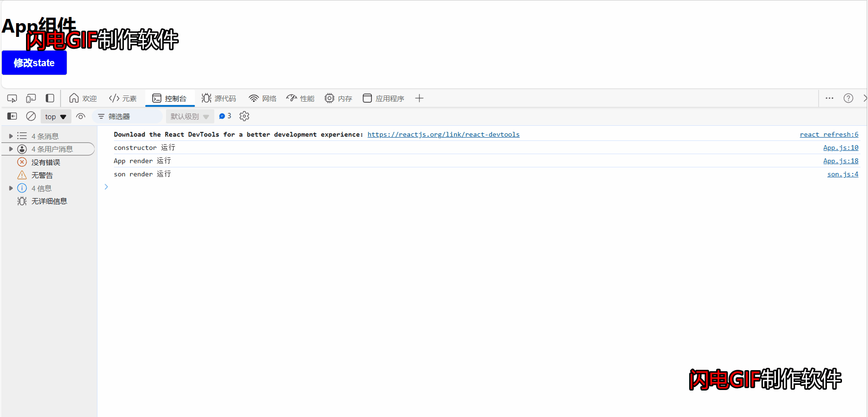Viewport: 868px width, 417px height.
Task: Click the 3 issues counter badge
Action: pyautogui.click(x=225, y=116)
